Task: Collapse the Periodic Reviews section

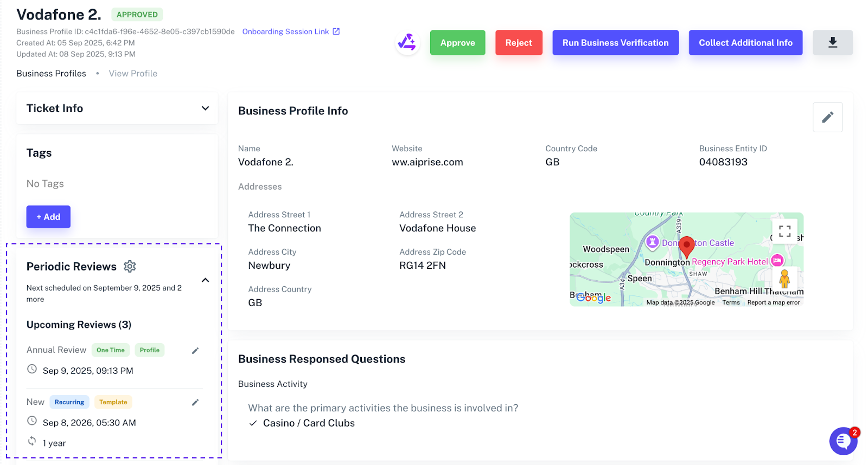Action: pos(205,280)
